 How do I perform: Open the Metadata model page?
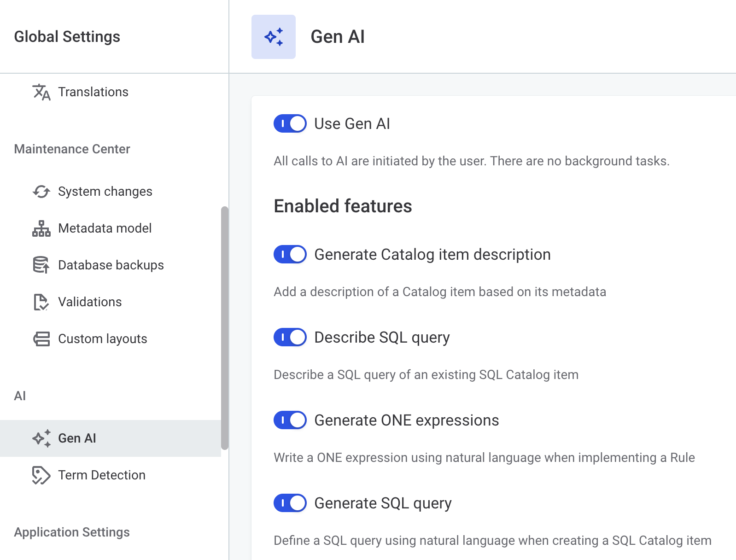pyautogui.click(x=105, y=228)
